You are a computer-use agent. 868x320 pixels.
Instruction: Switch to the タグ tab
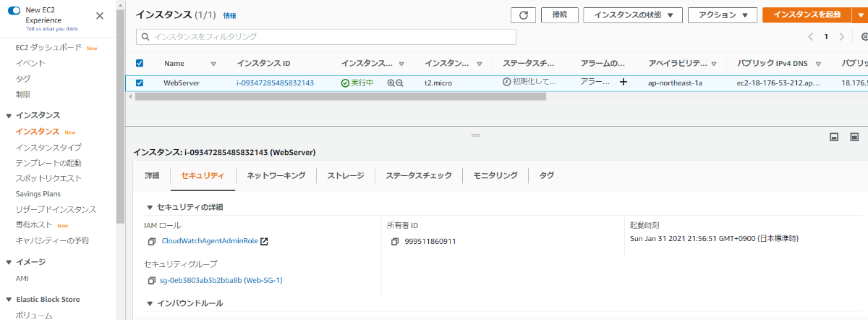pyautogui.click(x=547, y=175)
